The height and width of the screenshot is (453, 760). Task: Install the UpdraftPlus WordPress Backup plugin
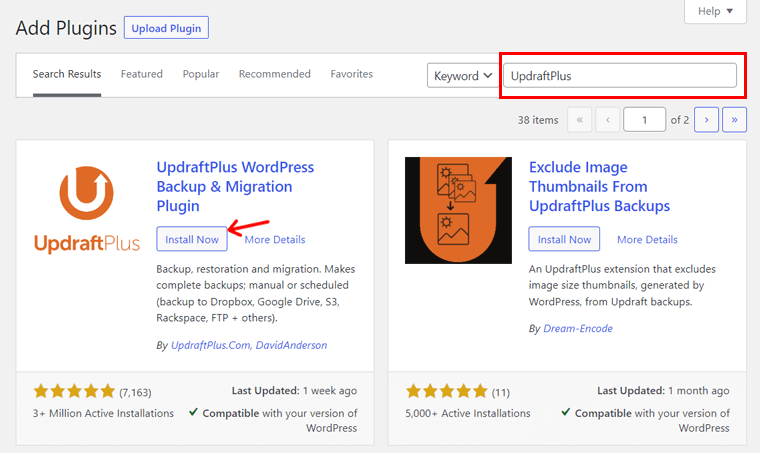coord(192,239)
